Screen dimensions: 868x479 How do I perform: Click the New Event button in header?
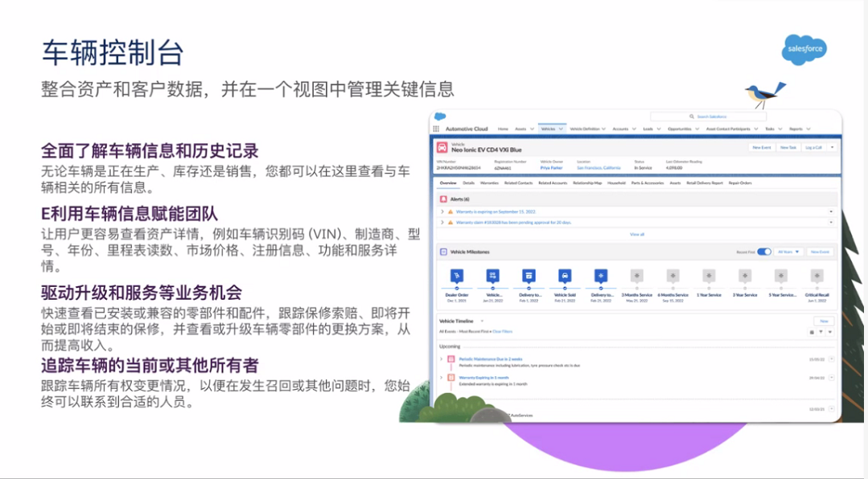[x=761, y=148]
